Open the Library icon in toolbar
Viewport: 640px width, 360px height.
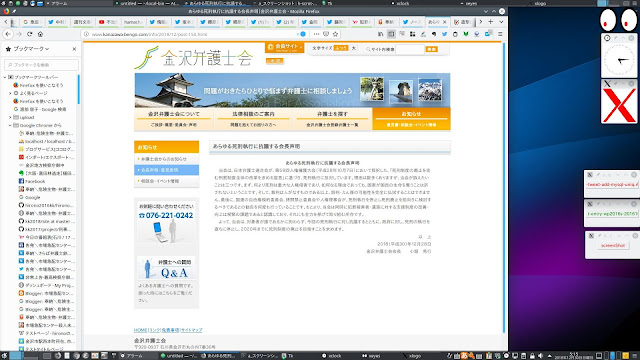tap(380, 34)
